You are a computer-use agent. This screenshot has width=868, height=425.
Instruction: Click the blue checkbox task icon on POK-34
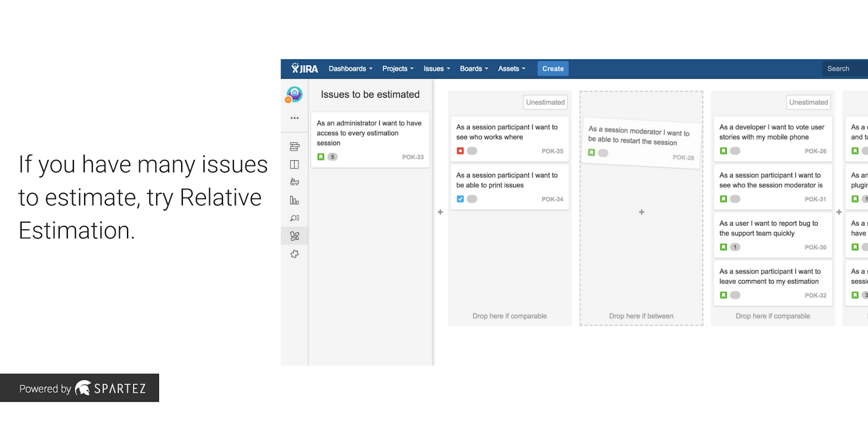tap(460, 199)
